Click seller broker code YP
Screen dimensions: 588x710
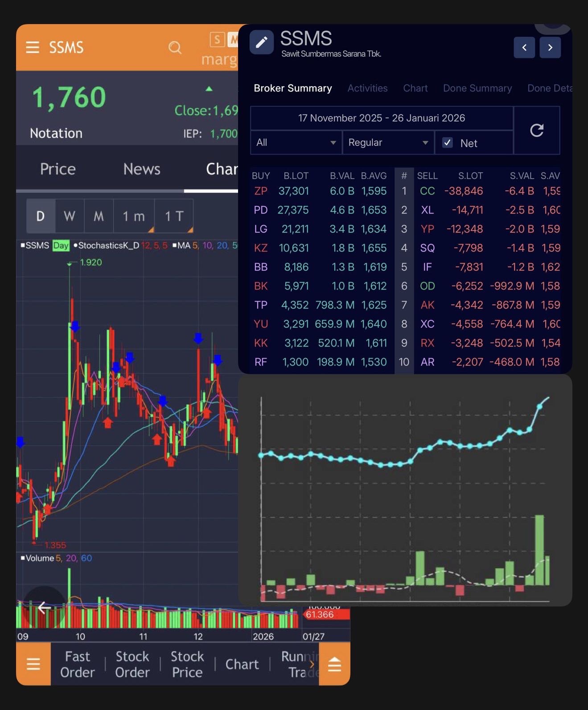pyautogui.click(x=428, y=229)
